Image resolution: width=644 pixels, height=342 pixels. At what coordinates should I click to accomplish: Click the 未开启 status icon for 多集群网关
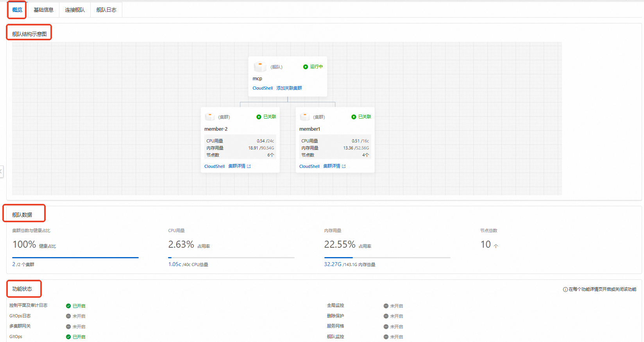[x=68, y=327]
